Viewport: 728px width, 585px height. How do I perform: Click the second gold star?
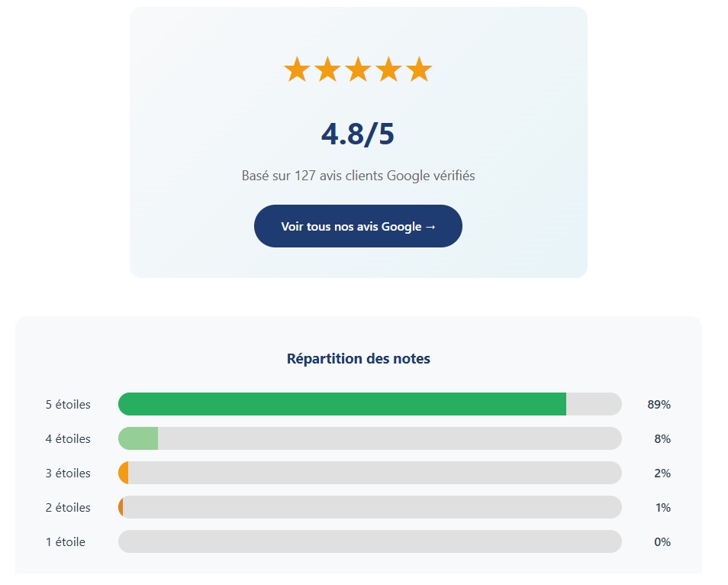[x=327, y=70]
